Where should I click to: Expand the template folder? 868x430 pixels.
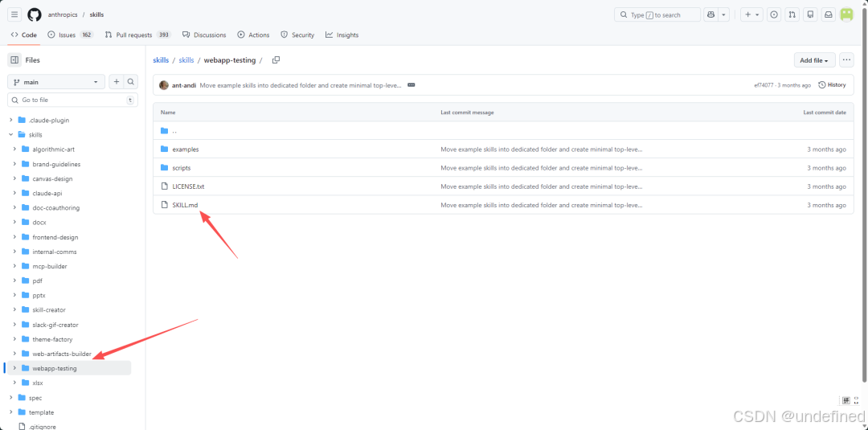pos(11,412)
